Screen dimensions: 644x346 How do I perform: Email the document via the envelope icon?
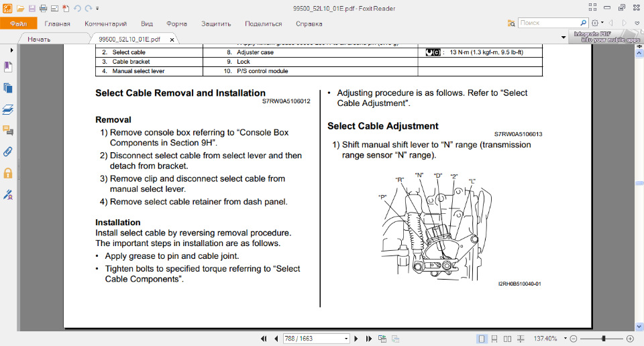point(54,8)
